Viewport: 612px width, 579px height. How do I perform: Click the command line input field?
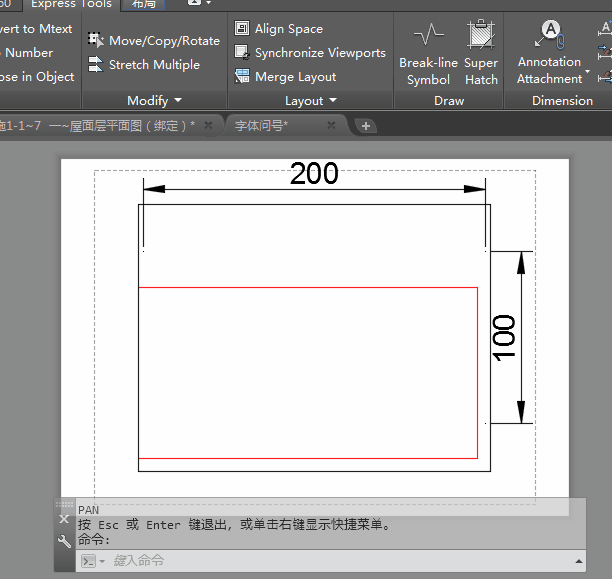tap(340, 561)
